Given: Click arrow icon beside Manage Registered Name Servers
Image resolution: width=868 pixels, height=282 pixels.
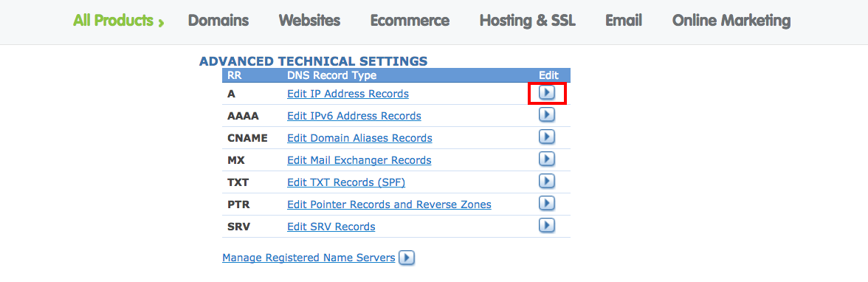Looking at the screenshot, I should pos(407,258).
